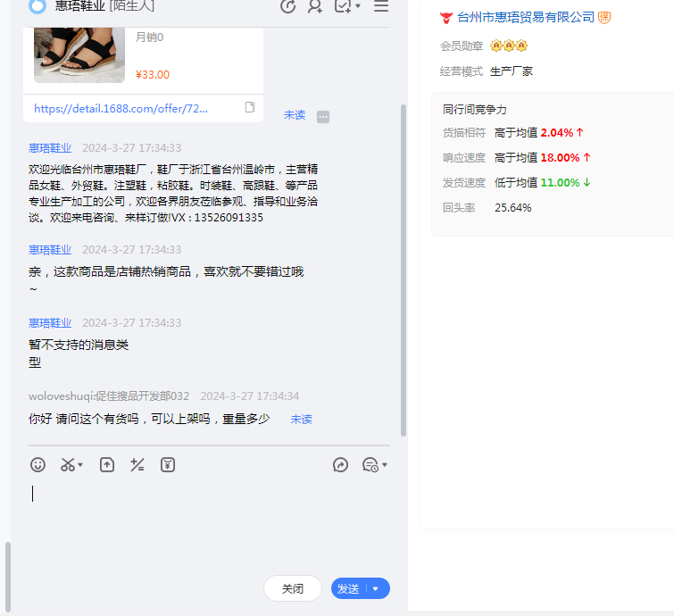Click the file upload icon
The width and height of the screenshot is (674, 616).
pos(107,464)
